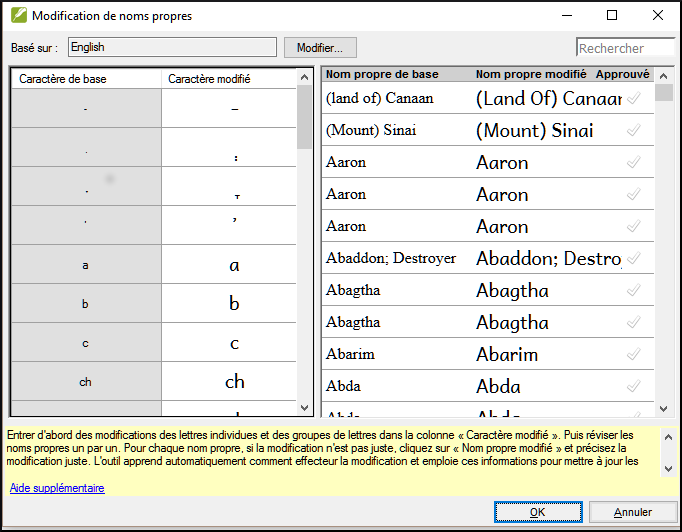Select base name 'Abaddon; Destroyer'

391,258
